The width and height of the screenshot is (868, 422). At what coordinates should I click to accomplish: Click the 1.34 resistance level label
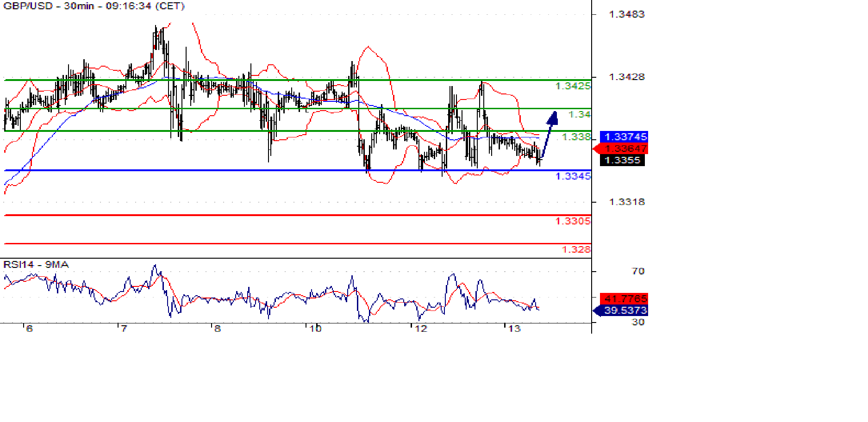pos(579,114)
